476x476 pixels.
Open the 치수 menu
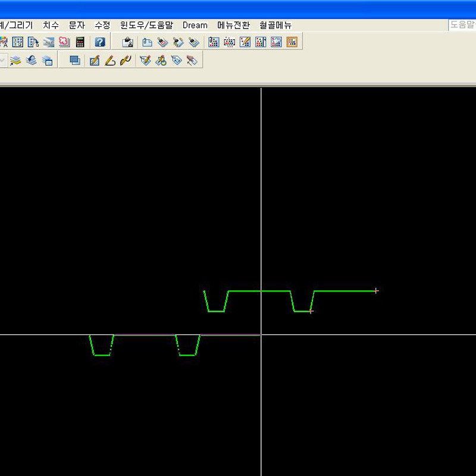click(51, 25)
